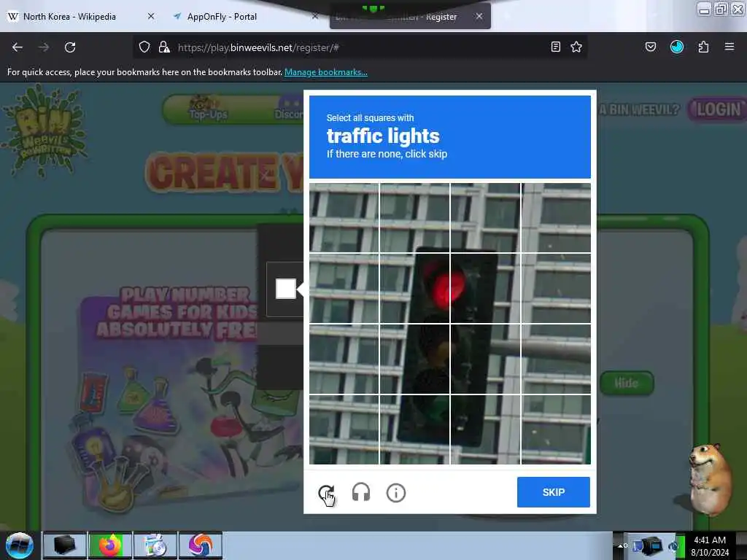
Task: Open the Top-Ups menu item
Action: click(208, 108)
